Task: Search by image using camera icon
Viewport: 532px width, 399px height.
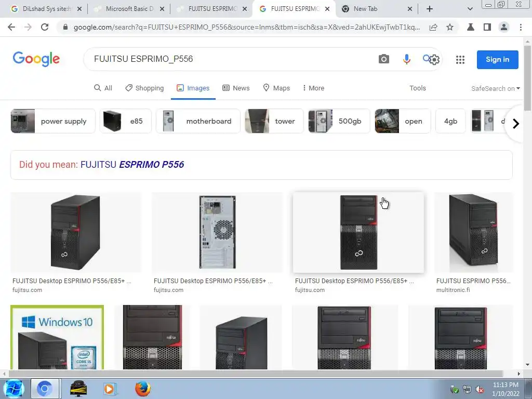Action: 384,59
